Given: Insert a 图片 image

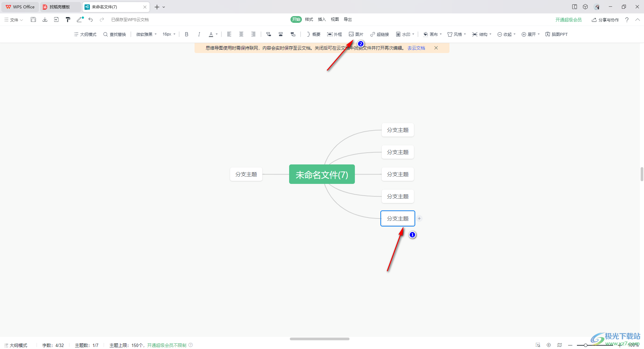Looking at the screenshot, I should click(x=356, y=34).
